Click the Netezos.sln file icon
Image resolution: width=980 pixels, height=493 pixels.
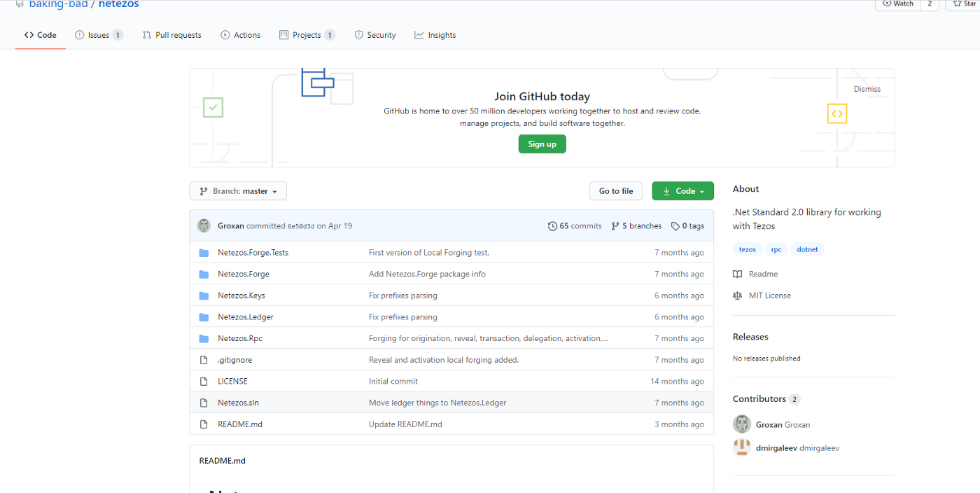(x=204, y=403)
